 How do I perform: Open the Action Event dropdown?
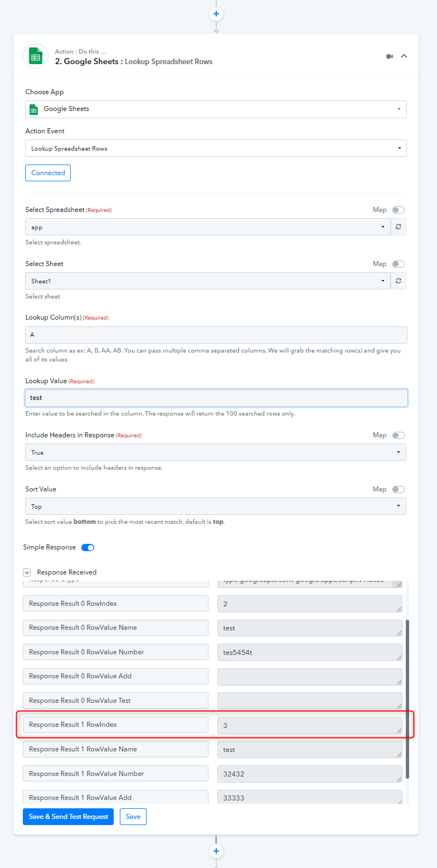pyautogui.click(x=216, y=148)
